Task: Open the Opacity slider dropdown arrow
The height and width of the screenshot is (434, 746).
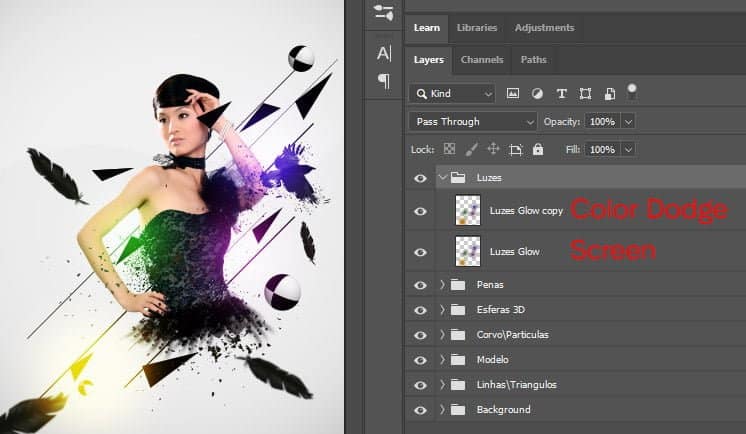Action: pyautogui.click(x=628, y=122)
